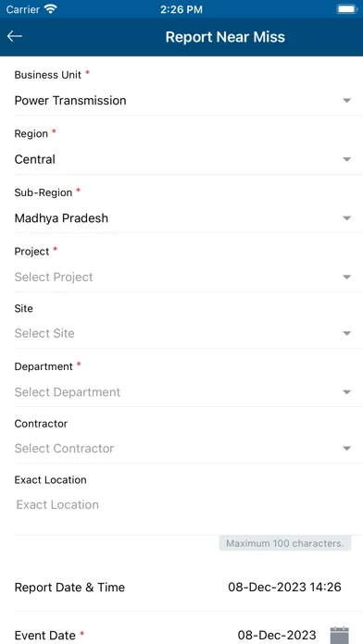Tap the back arrow icon
The width and height of the screenshot is (363, 644).
(x=15, y=37)
